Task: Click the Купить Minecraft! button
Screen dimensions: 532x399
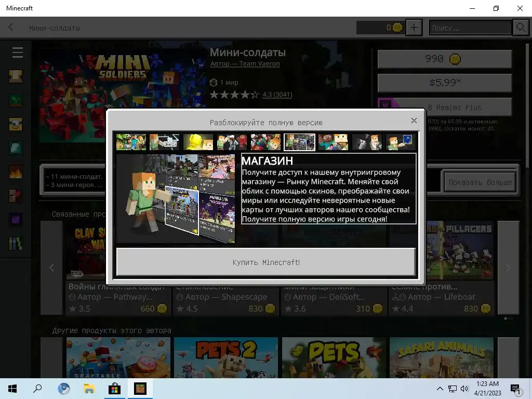Action: pos(266,262)
